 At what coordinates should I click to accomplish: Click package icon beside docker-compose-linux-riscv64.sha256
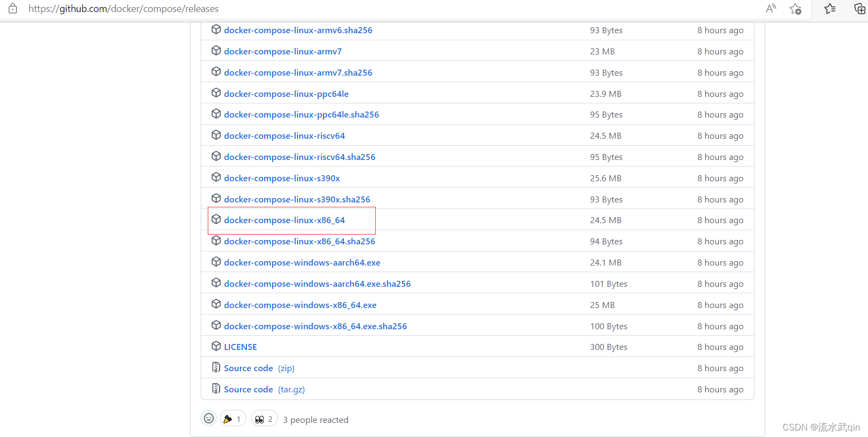pyautogui.click(x=216, y=156)
